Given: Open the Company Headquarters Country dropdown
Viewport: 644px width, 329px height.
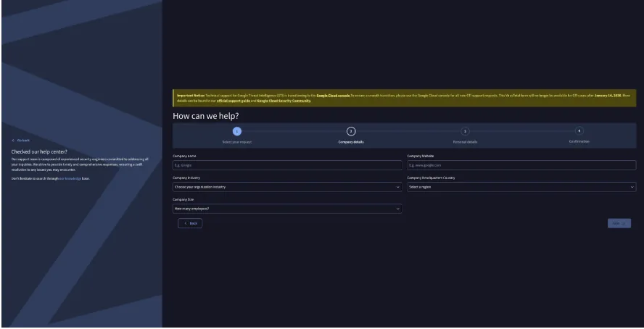Looking at the screenshot, I should click(x=521, y=187).
